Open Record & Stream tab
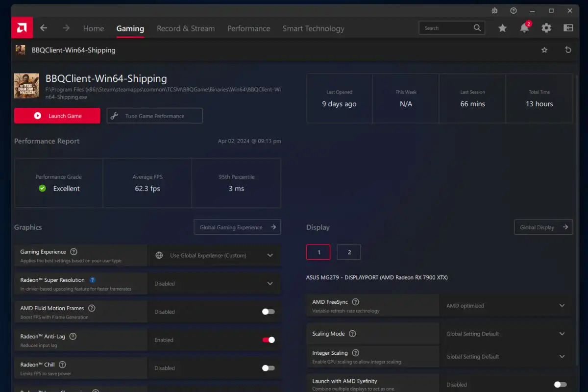Viewport: 588px width, 392px height. 186,28
